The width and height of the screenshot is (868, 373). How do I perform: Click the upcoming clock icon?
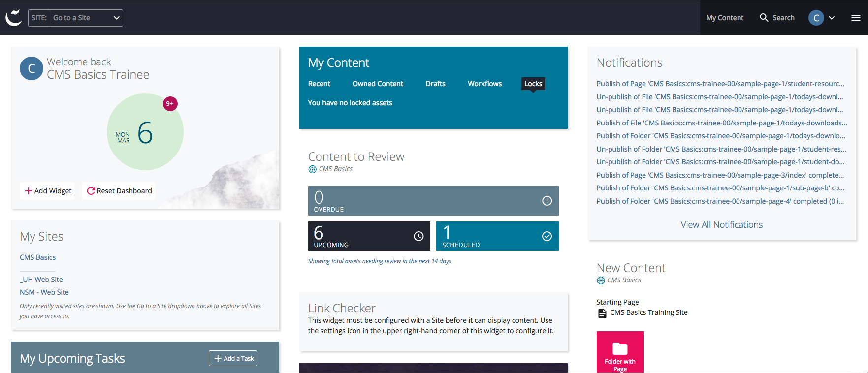coord(418,236)
